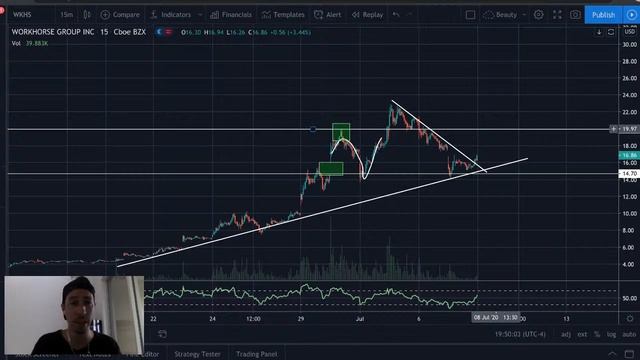Click the reset/sync icon above price scale
The width and height of the screenshot is (640, 360).
coord(611,32)
